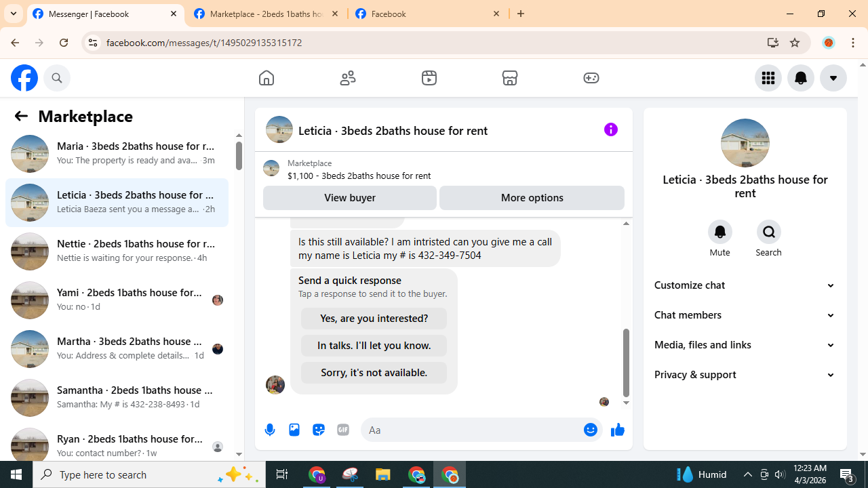Open browser tab search dropdown

click(14, 14)
